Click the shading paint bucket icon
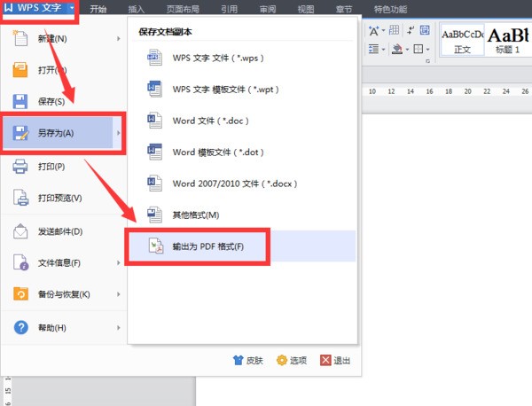 click(x=397, y=49)
